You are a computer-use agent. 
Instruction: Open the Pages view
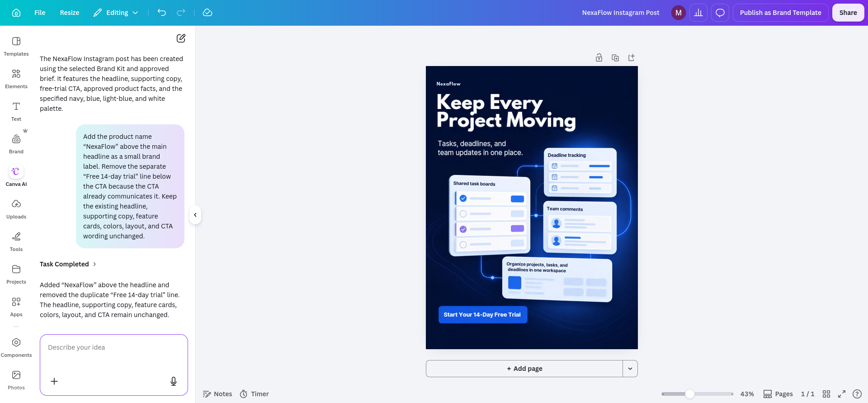[778, 394]
